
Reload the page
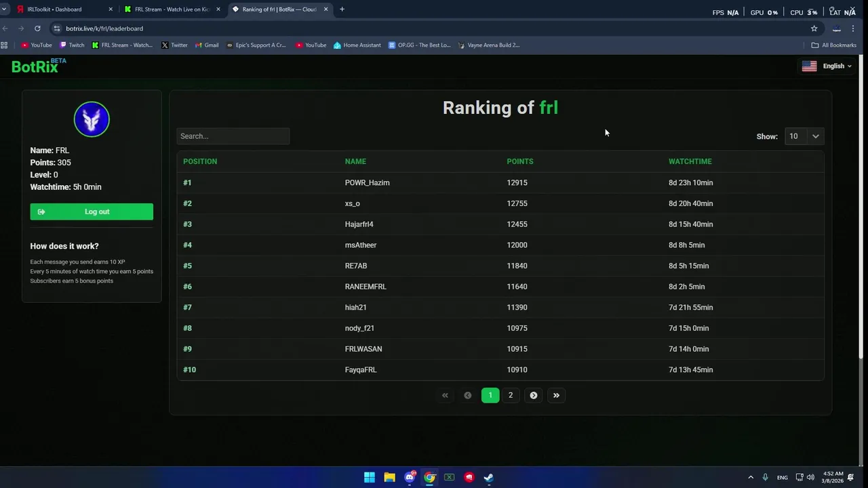click(x=37, y=28)
